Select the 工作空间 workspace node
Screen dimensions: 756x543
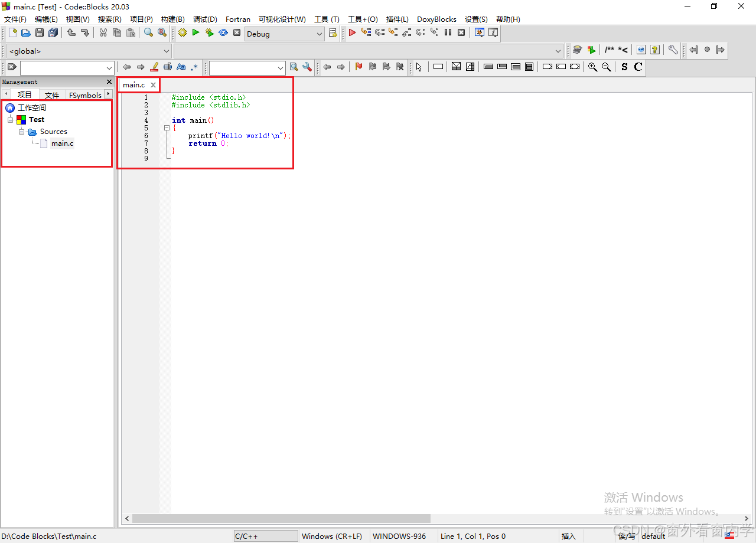[31, 108]
